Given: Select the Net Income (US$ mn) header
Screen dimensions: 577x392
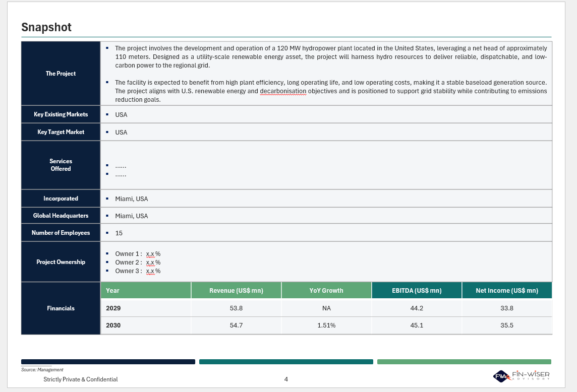Looking at the screenshot, I should coord(507,291).
